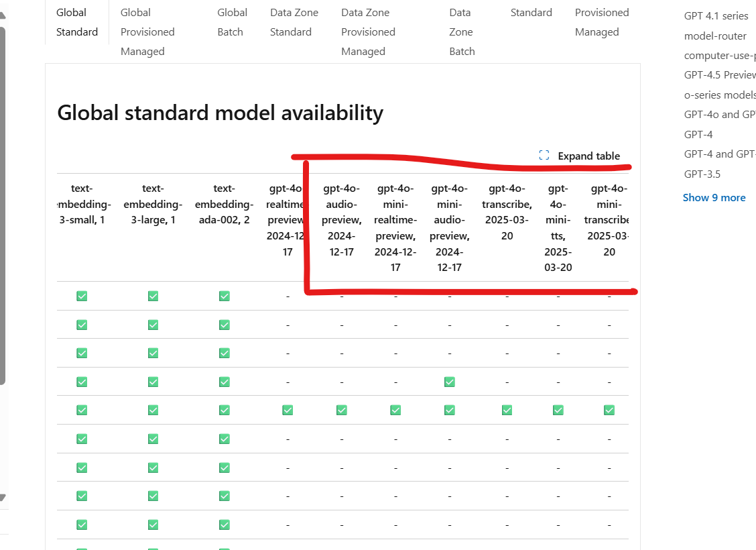
Task: Expand the 'Show 9 more' sidebar list
Action: point(714,197)
